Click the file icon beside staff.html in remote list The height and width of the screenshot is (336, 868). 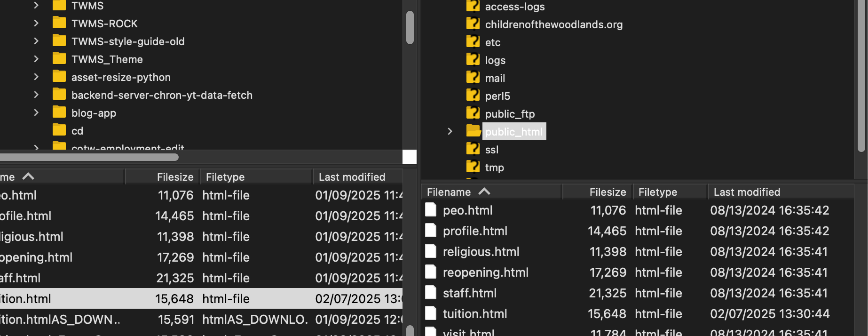(431, 293)
